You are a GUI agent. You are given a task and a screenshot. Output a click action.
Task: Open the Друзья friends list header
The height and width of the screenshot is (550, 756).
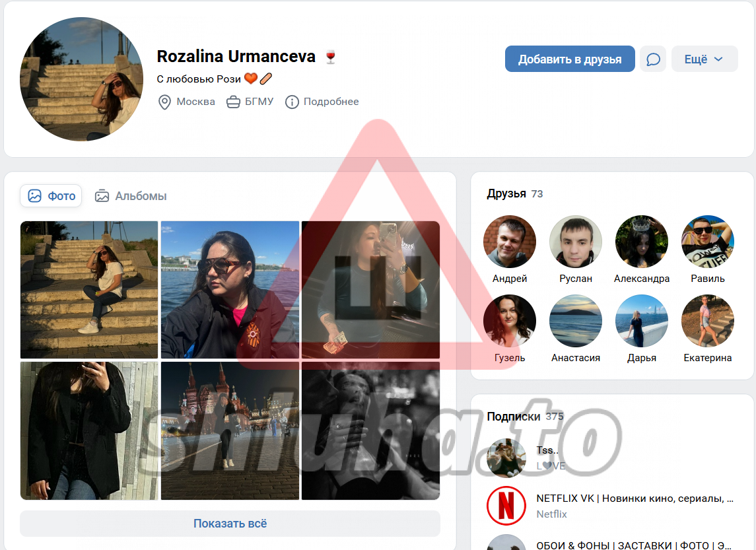(506, 193)
